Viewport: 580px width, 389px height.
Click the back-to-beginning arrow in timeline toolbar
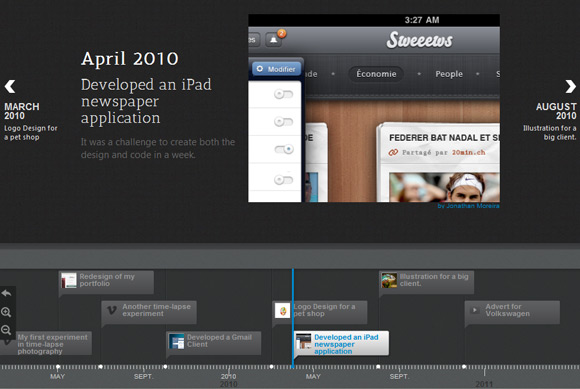tap(6, 294)
